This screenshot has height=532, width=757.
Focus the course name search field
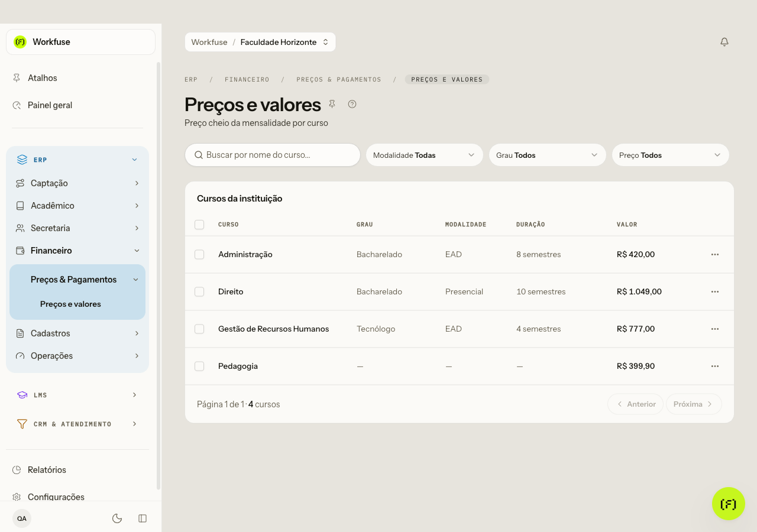click(273, 155)
